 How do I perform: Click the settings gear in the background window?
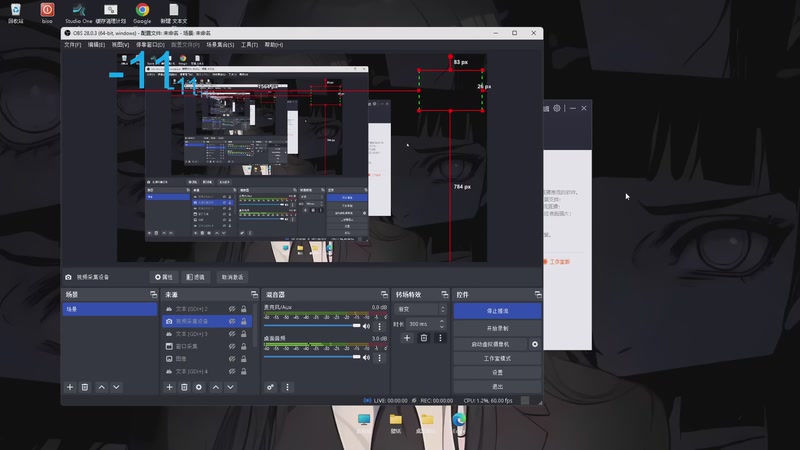(557, 108)
